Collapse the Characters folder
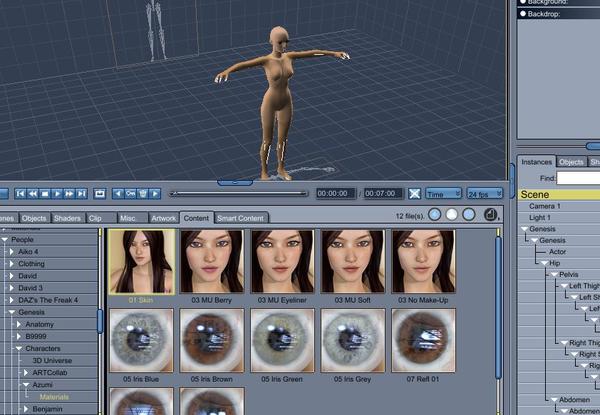The height and width of the screenshot is (415, 600). point(19,348)
